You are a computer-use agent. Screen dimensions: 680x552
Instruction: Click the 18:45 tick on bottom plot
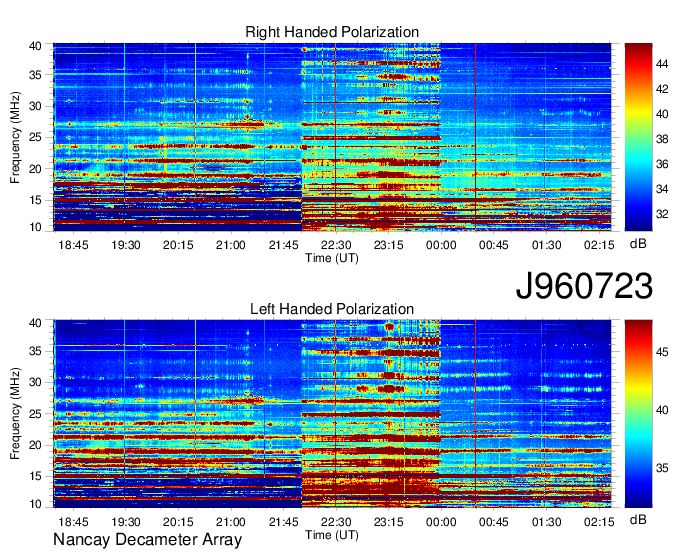pos(73,522)
